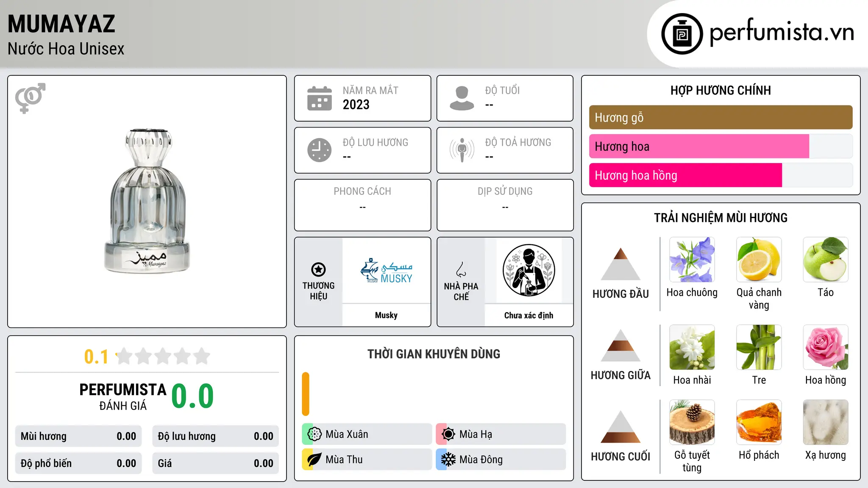
Task: Open the Hoa nhài jasmine image
Action: point(692,347)
